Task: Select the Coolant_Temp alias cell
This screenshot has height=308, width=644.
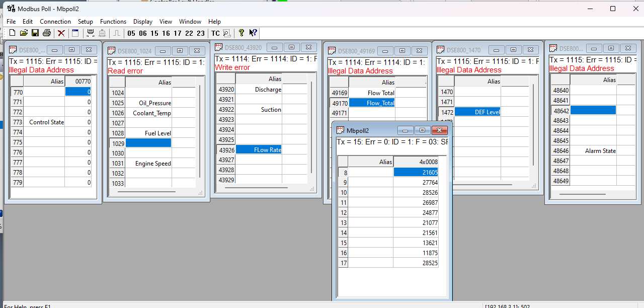Action: pos(148,113)
